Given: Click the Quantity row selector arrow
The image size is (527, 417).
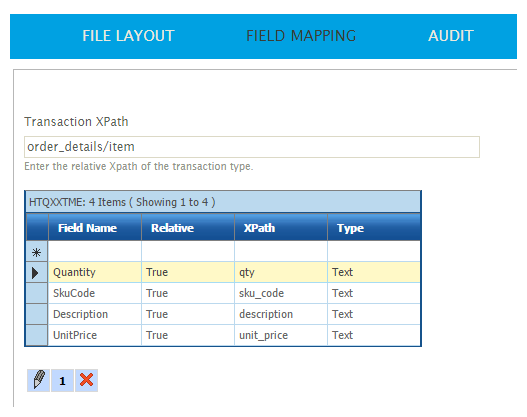Looking at the screenshot, I should (x=37, y=272).
